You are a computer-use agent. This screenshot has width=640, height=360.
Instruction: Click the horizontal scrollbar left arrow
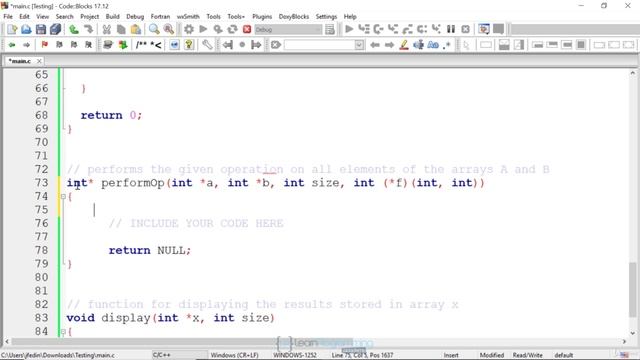click(x=7, y=342)
